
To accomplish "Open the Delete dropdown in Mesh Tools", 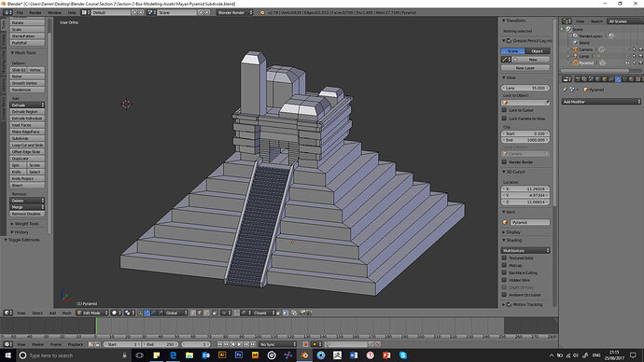I will (27, 201).
